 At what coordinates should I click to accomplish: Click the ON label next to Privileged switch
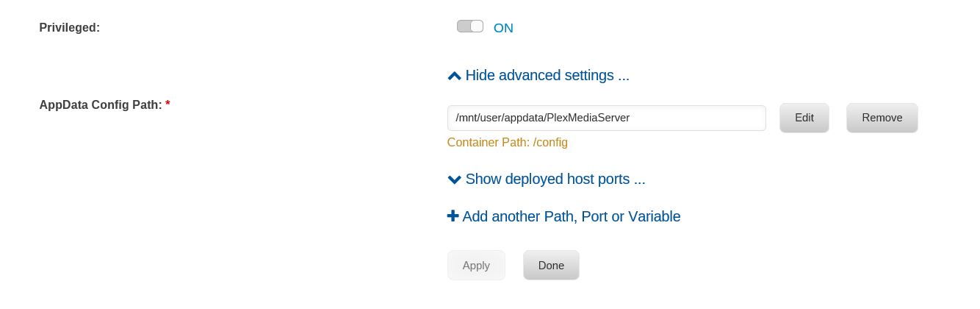pos(503,28)
